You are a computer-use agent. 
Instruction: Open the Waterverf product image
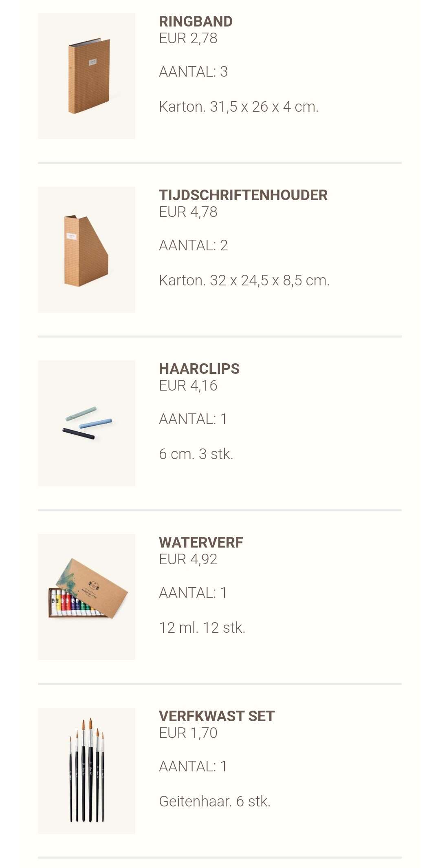point(86,597)
